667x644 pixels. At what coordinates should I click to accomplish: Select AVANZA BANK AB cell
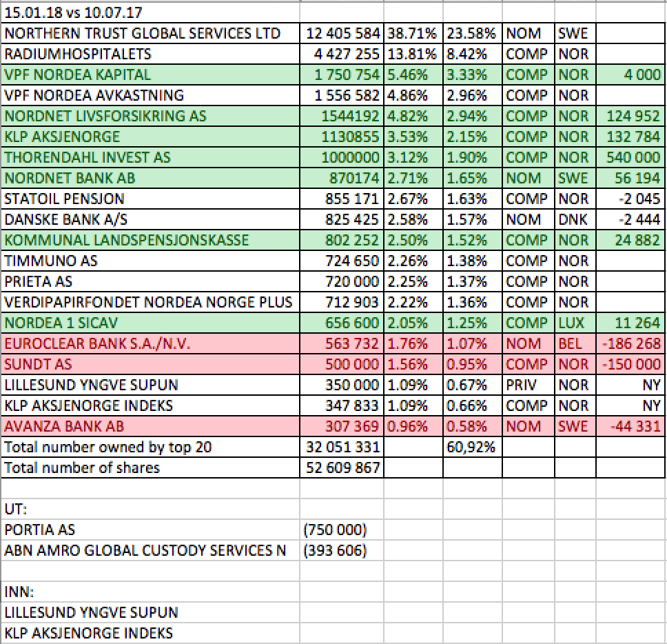(150, 426)
